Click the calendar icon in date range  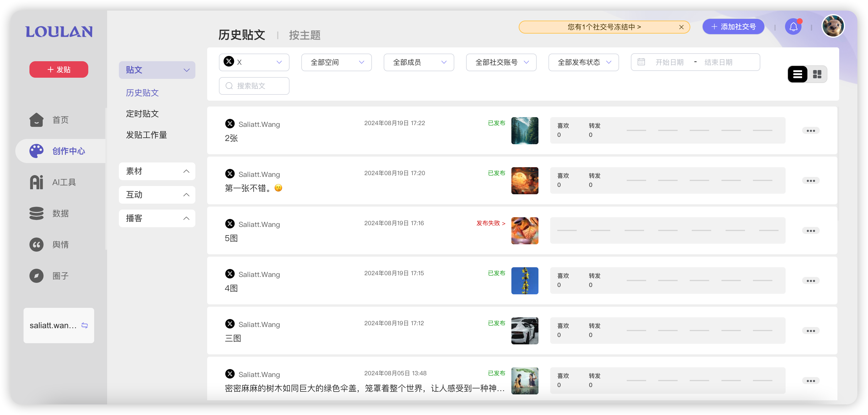coord(641,62)
